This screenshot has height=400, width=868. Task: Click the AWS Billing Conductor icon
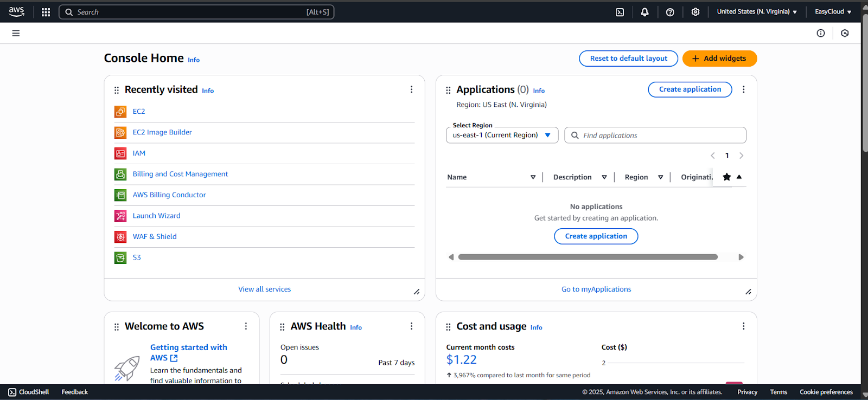pos(120,195)
